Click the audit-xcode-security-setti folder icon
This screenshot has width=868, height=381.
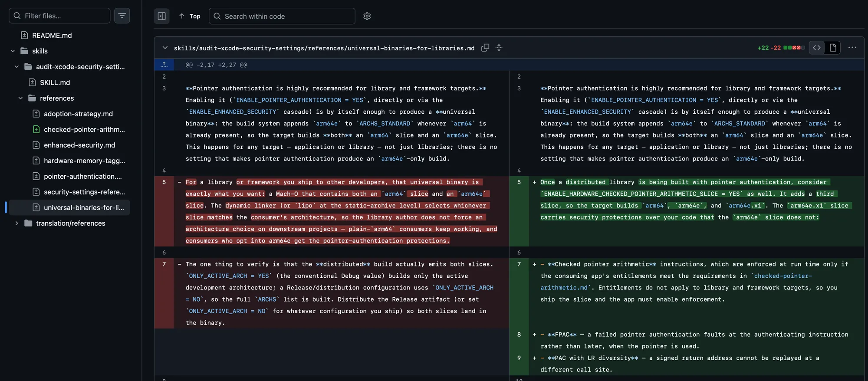[x=28, y=66]
